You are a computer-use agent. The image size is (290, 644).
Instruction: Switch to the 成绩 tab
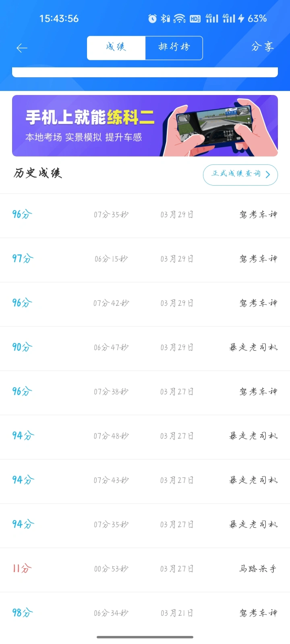[116, 48]
